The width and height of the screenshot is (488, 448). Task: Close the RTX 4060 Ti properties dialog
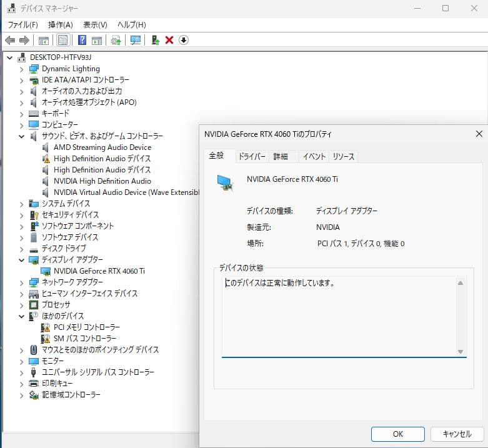[x=479, y=134]
